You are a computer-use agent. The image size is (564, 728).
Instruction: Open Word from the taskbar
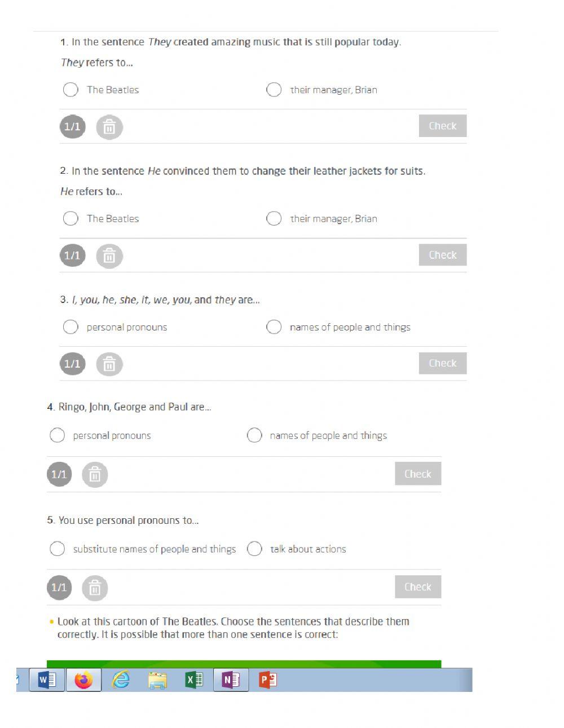click(x=47, y=680)
